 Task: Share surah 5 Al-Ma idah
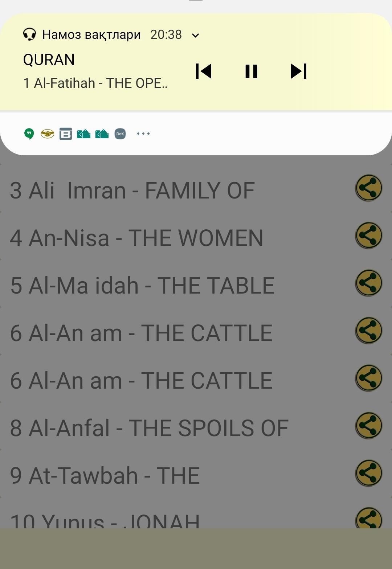click(x=368, y=283)
